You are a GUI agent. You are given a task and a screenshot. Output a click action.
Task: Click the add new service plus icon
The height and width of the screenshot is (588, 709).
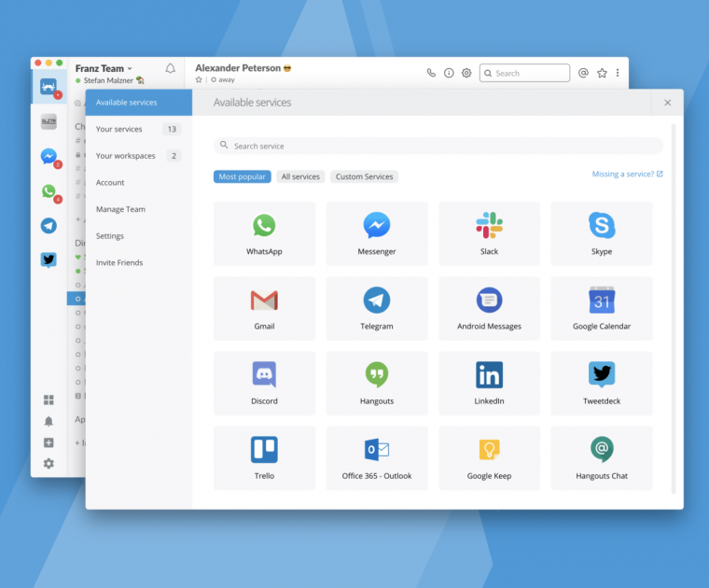(49, 442)
